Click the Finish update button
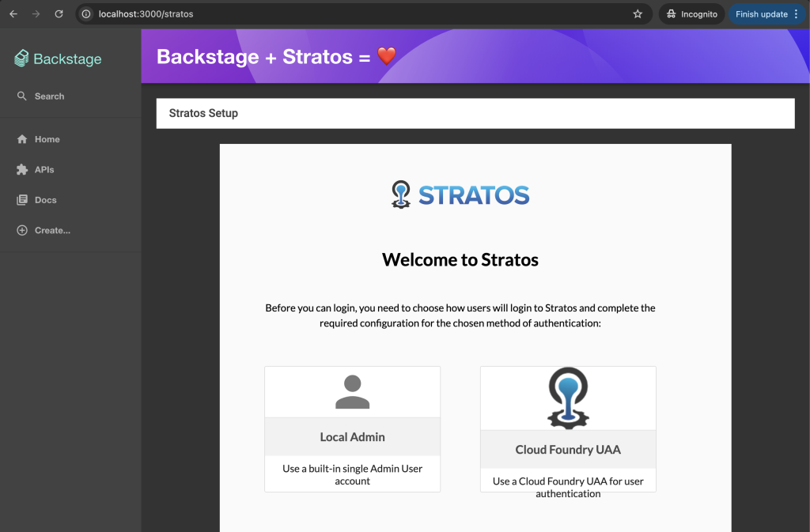 tap(767, 14)
